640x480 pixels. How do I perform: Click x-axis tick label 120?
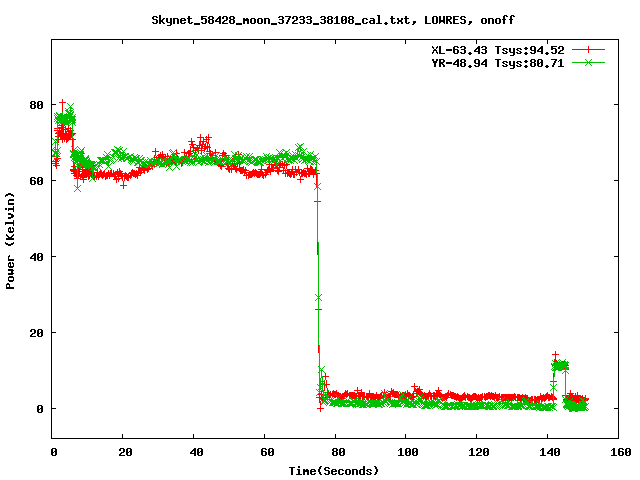click(479, 452)
